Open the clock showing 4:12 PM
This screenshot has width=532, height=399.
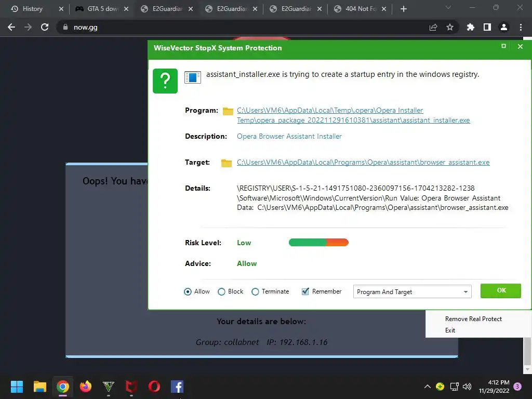[494, 387]
